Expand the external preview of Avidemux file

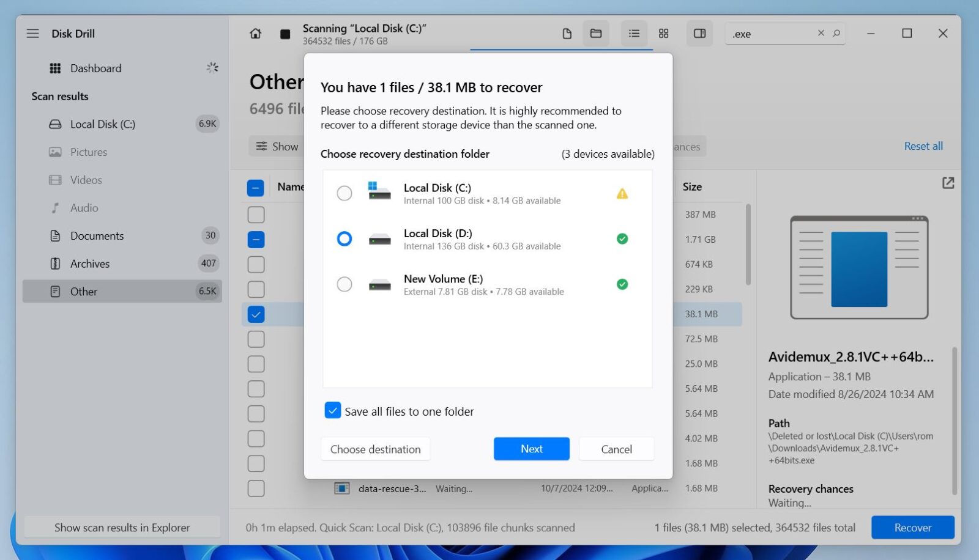(x=947, y=182)
